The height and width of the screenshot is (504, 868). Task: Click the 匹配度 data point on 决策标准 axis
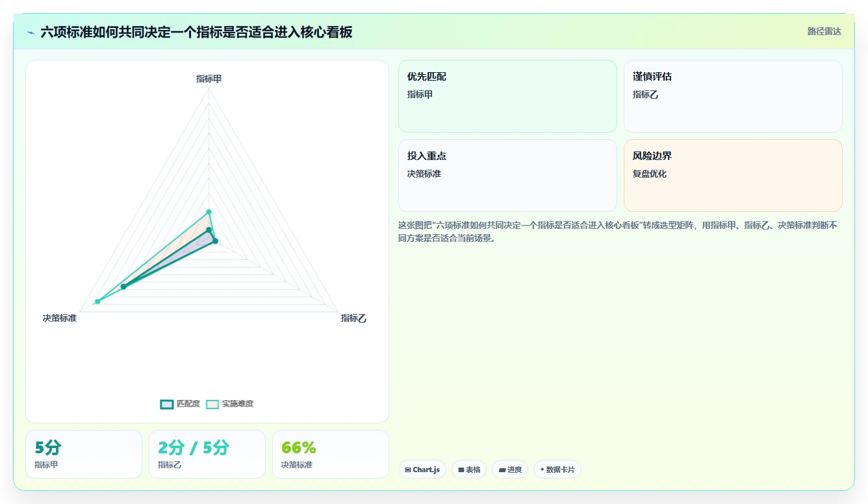pos(123,287)
